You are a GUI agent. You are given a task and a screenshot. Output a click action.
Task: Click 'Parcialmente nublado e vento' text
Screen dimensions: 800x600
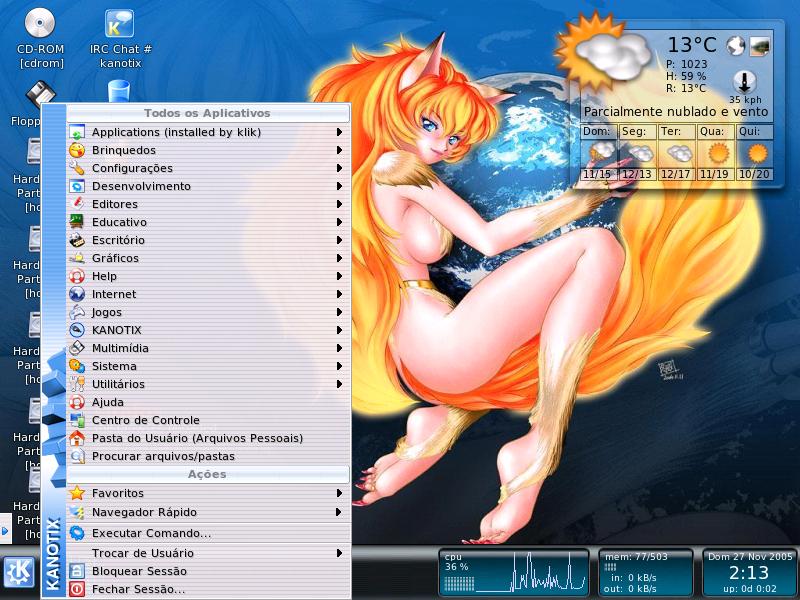coord(676,112)
